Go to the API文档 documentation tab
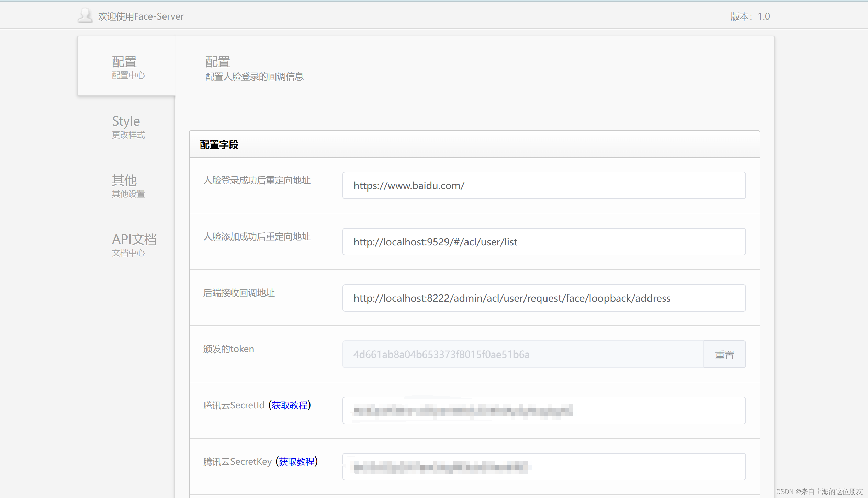868x498 pixels. coord(133,244)
